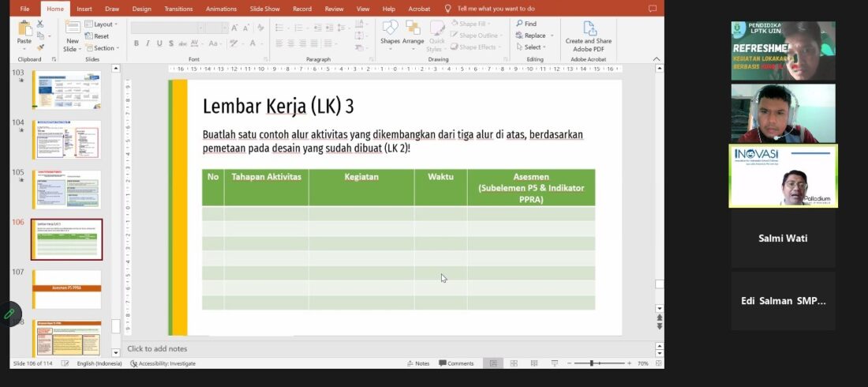The width and height of the screenshot is (868, 387).
Task: Click Create and Share Adobe PDF
Action: pyautogui.click(x=589, y=36)
